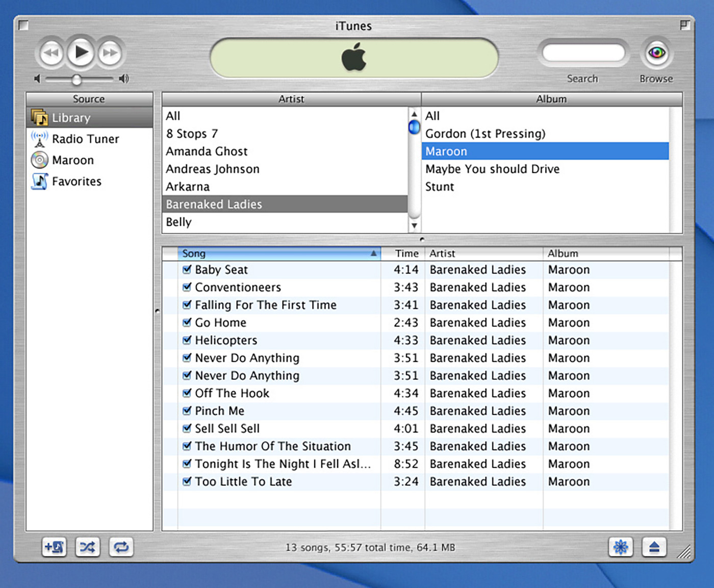This screenshot has width=714, height=588.
Task: Select All in the Album list
Action: coord(546,116)
